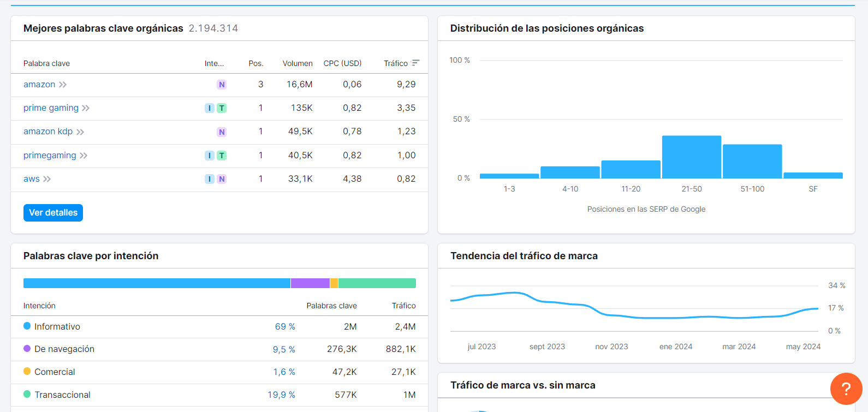Click the keyword count 2.194.314
The height and width of the screenshot is (412, 868).
213,28
